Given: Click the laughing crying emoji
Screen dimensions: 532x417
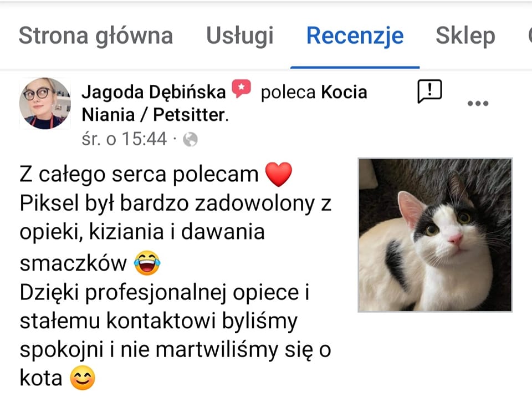Looking at the screenshot, I should 147,263.
